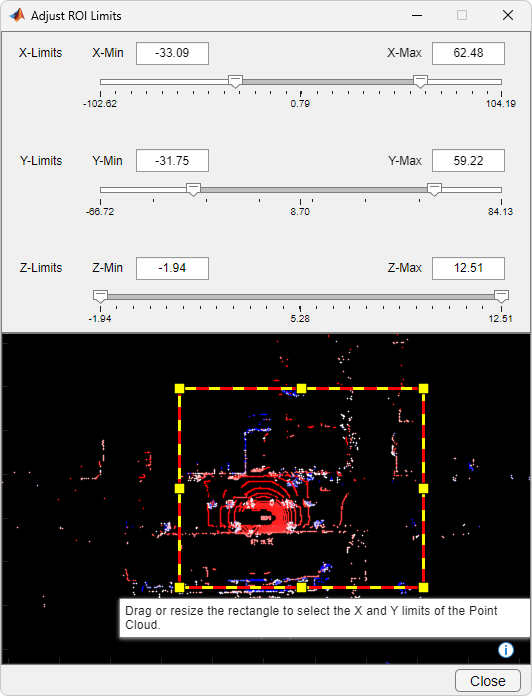Screen dimensions: 532x696
Task: Click the Y-Max value field
Action: pyautogui.click(x=468, y=161)
